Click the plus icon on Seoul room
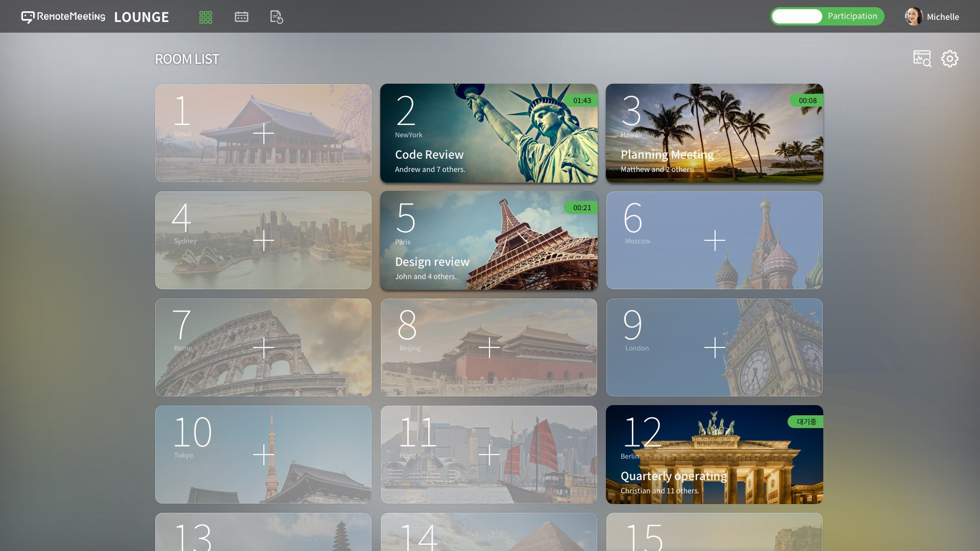This screenshot has width=980, height=551. [x=263, y=133]
